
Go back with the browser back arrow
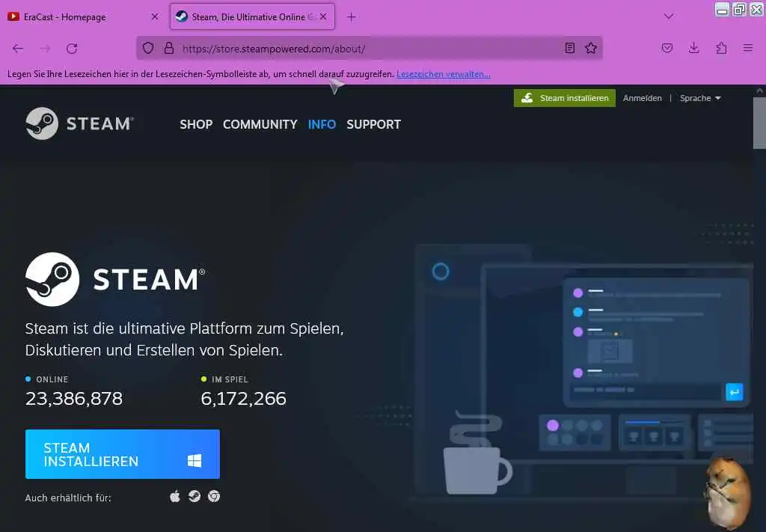18,49
